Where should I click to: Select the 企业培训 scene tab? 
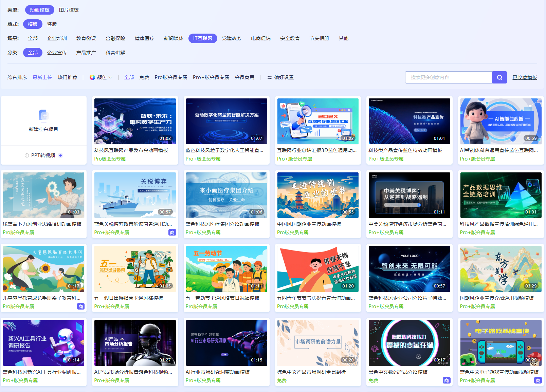(x=57, y=38)
